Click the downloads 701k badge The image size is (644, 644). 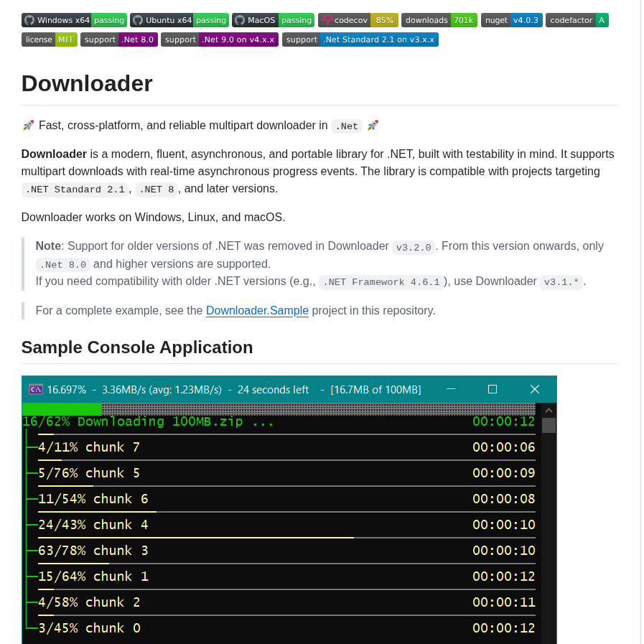[439, 19]
